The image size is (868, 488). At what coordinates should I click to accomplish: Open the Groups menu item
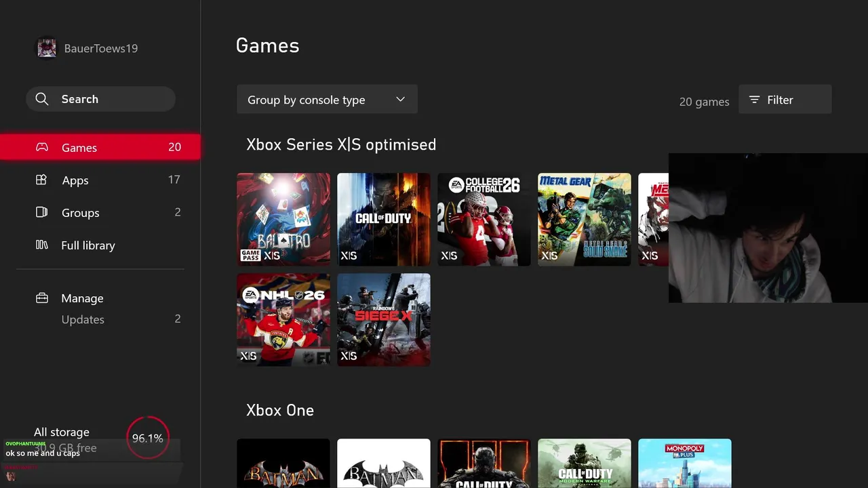click(x=100, y=212)
